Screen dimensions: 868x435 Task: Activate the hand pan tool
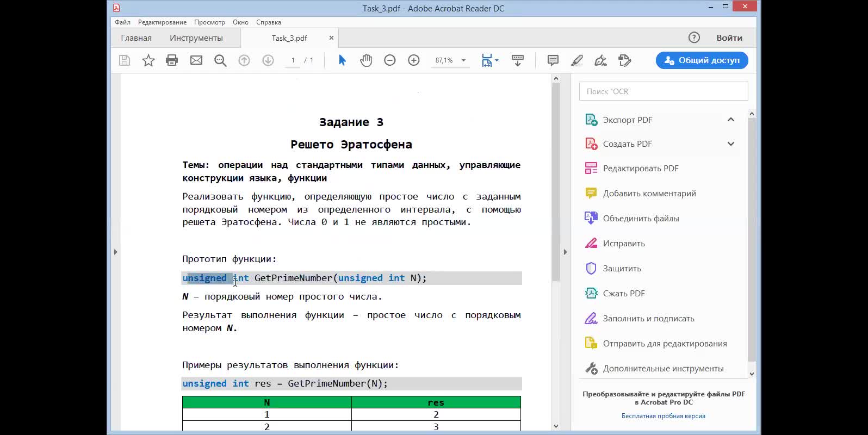[366, 60]
